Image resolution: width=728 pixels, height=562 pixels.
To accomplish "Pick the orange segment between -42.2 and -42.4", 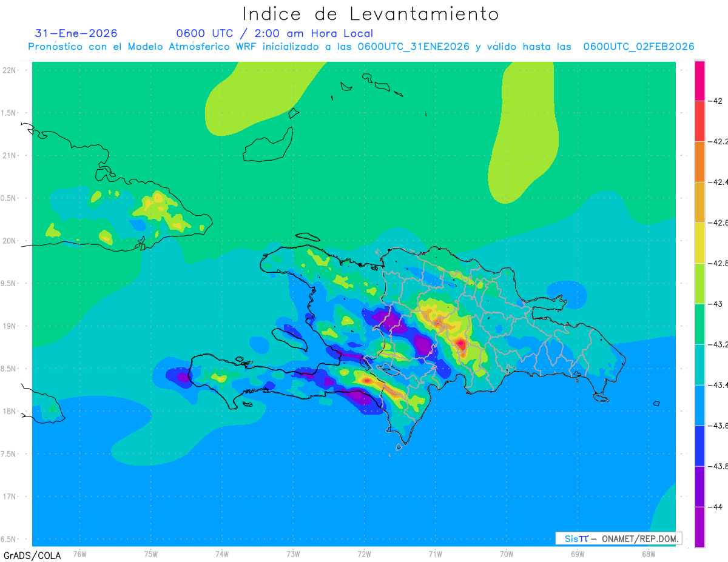I will (699, 162).
